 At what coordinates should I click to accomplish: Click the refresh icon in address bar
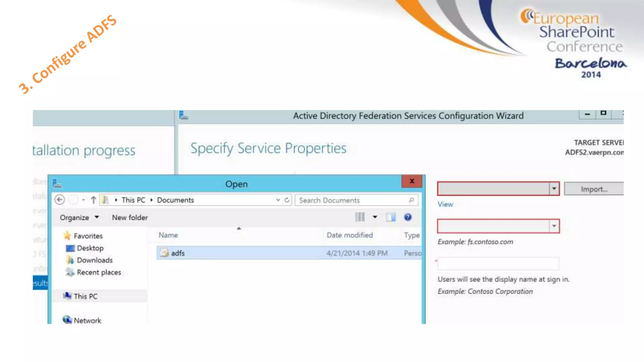click(x=287, y=200)
